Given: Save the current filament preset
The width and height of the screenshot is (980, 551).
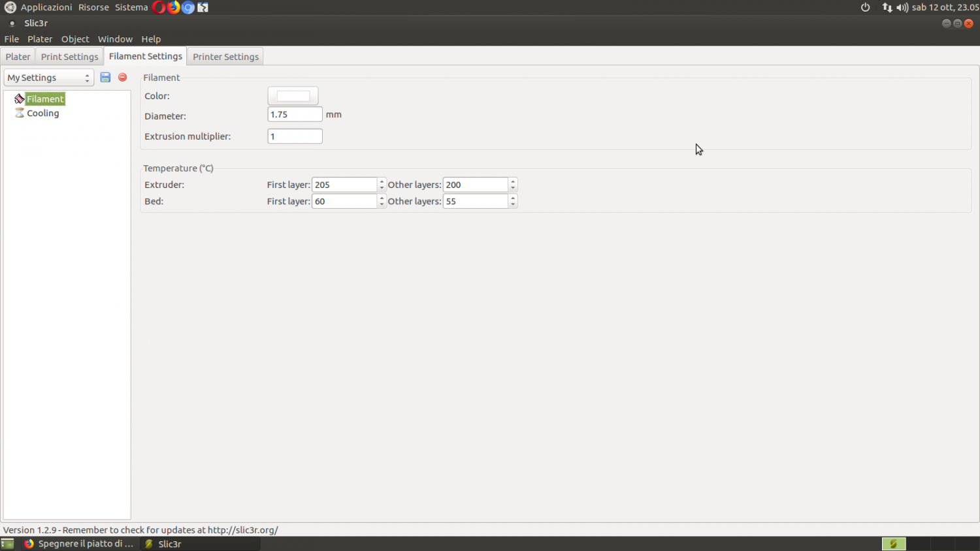Looking at the screenshot, I should [105, 77].
